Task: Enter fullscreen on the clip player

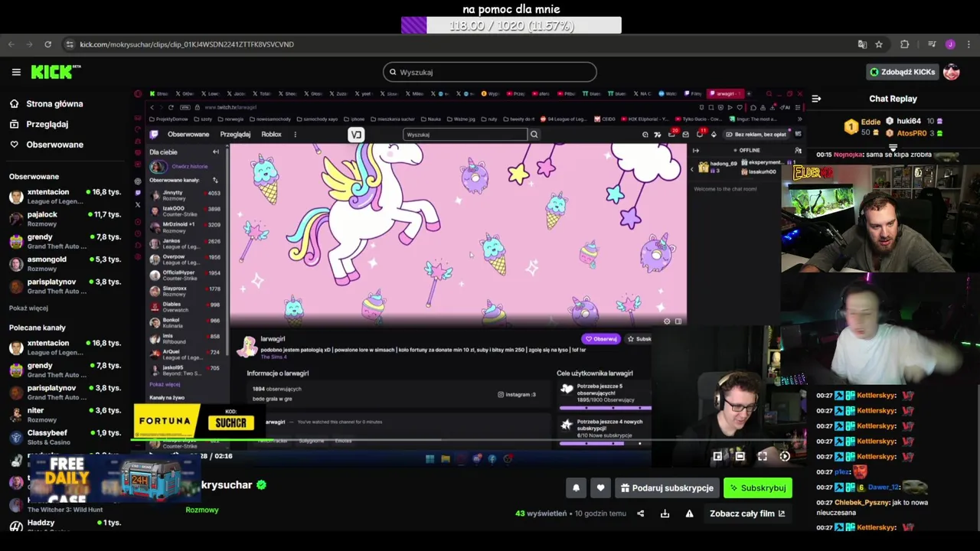Action: [763, 456]
